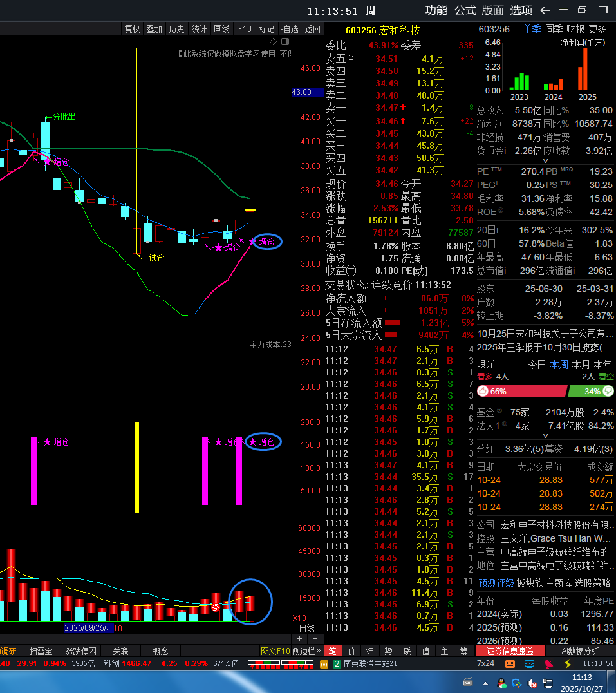Viewport: 616px width, 693px height.
Task: Click the 复权 toolbar button
Action: click(x=132, y=29)
